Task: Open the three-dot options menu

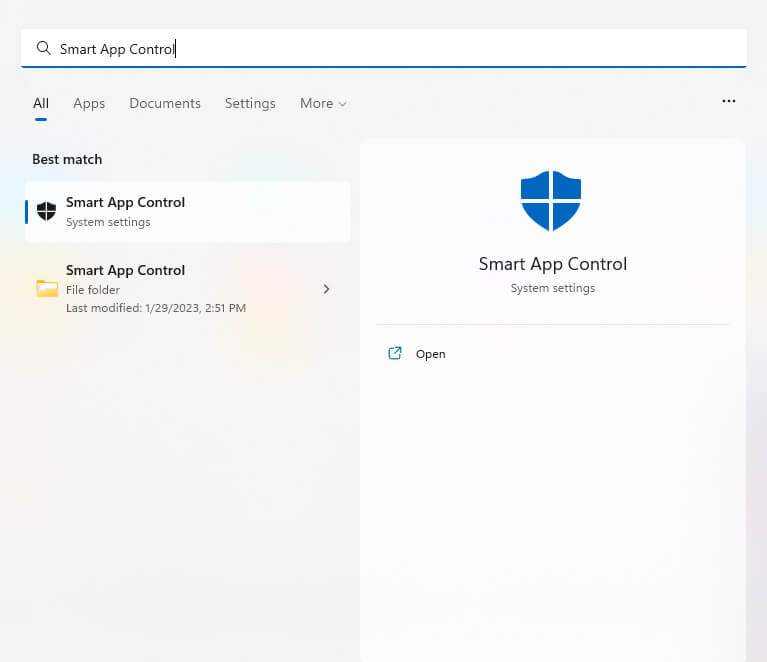Action: (x=729, y=101)
